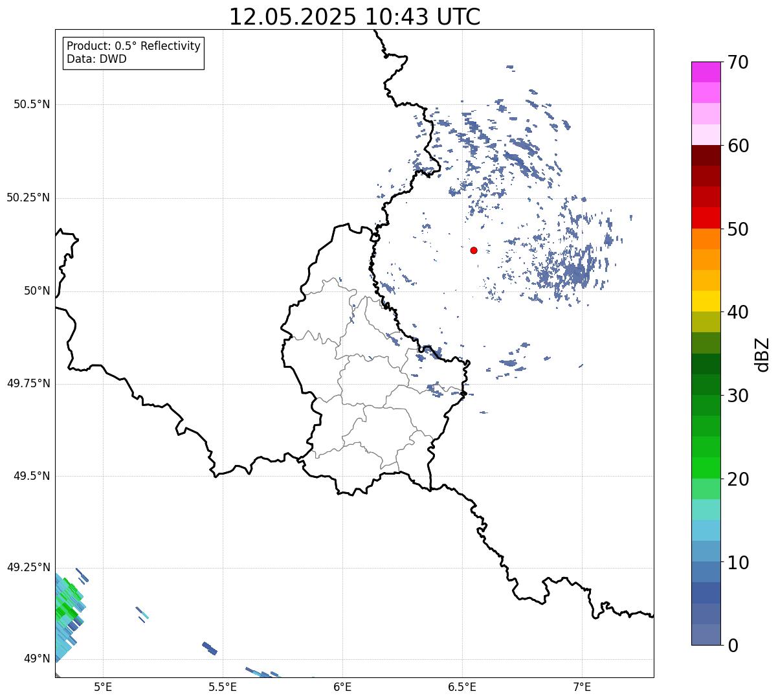Click the dBZ colorbar axis label

coord(762,354)
